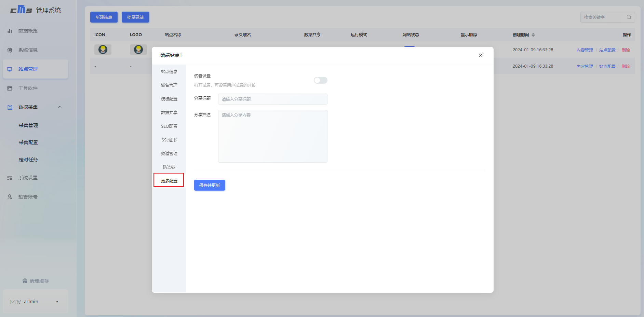Screen dimensions: 644x317
Task: Click 清理缓存 link
Action: pyautogui.click(x=36, y=281)
